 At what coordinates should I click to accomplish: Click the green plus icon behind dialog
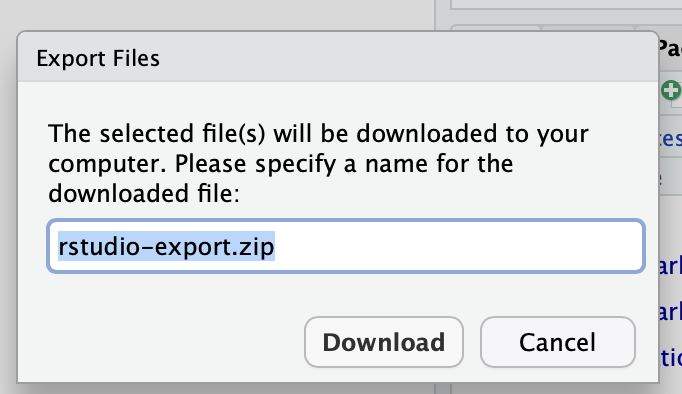pyautogui.click(x=671, y=90)
